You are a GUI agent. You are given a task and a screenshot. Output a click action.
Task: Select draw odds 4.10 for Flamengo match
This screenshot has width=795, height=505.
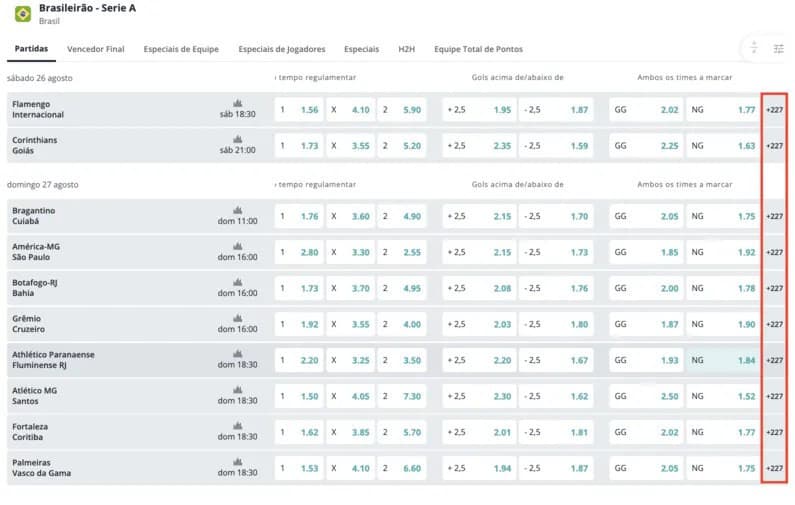(350, 110)
